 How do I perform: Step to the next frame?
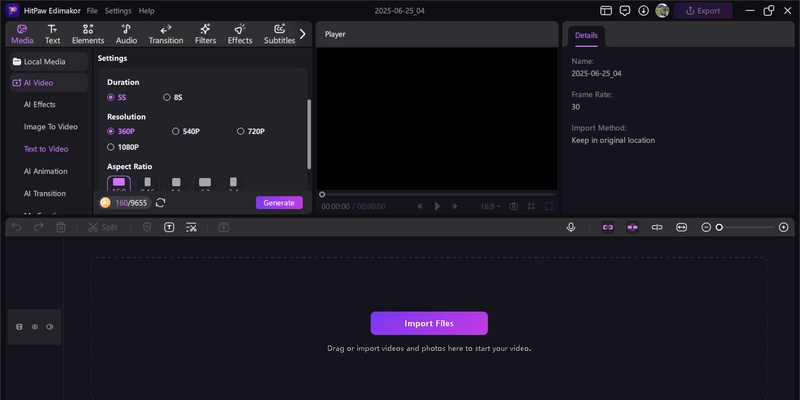pos(454,206)
